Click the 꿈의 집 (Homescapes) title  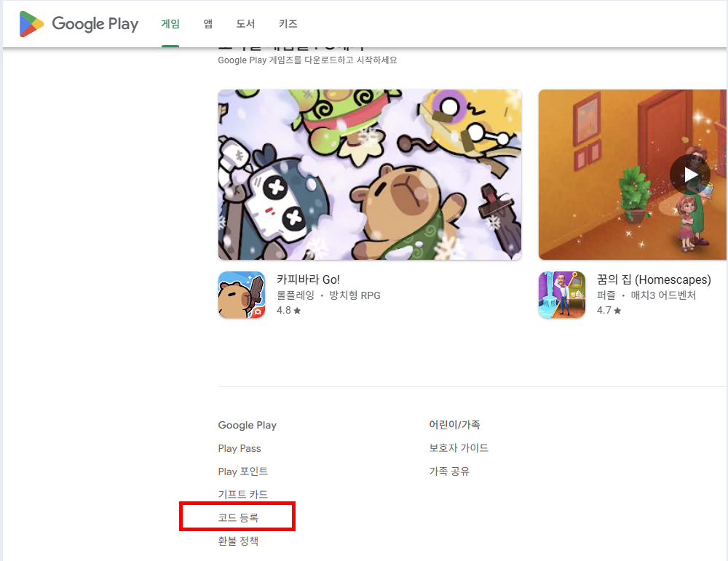654,279
